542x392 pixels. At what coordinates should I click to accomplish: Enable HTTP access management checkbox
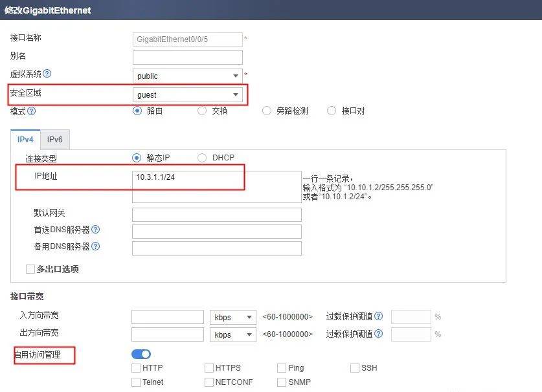point(136,368)
